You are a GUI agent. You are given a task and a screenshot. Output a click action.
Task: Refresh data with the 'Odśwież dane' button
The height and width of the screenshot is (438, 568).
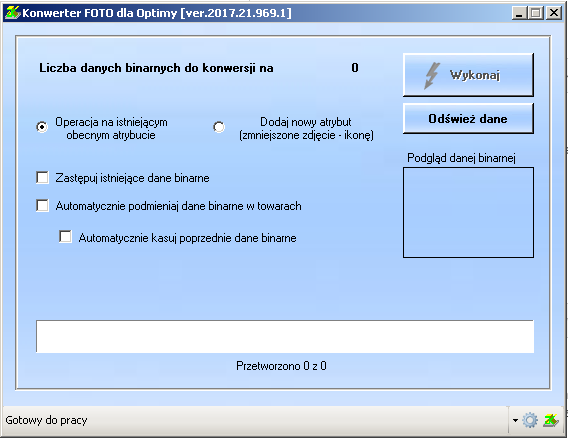tap(468, 118)
